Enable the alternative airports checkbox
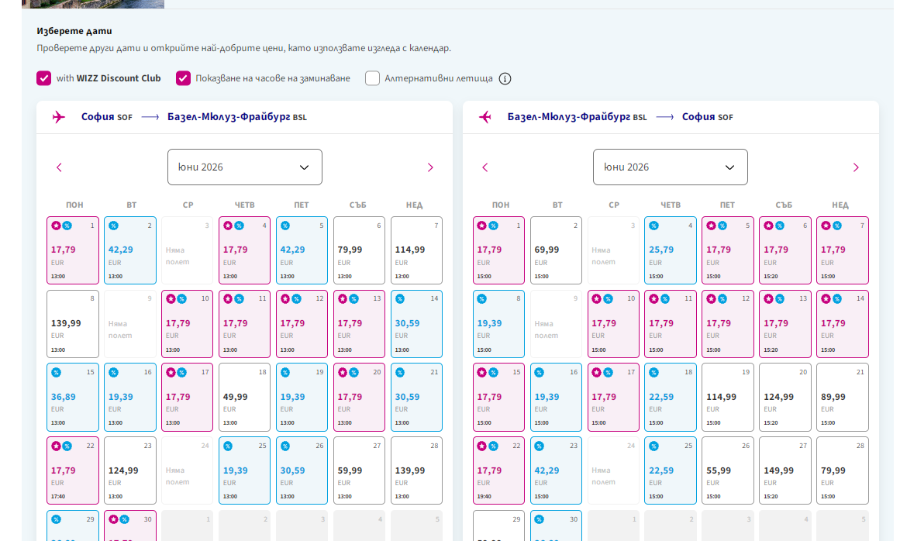This screenshot has height=541, width=900. [x=373, y=78]
